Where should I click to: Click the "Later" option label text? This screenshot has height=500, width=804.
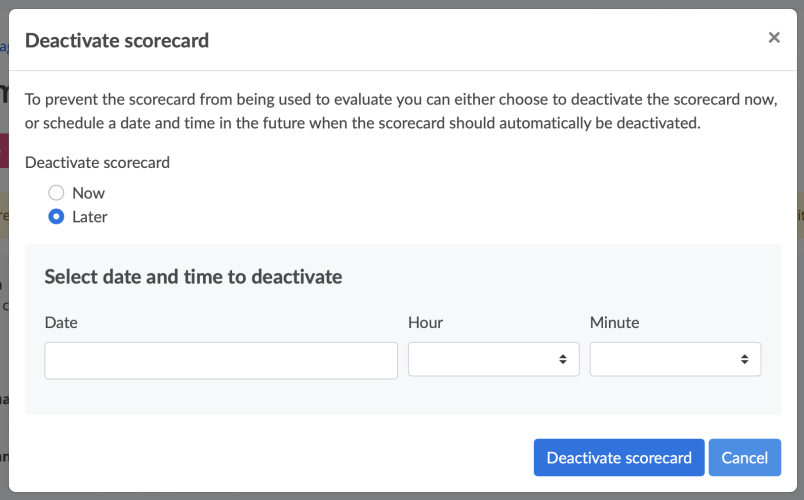pos(90,217)
